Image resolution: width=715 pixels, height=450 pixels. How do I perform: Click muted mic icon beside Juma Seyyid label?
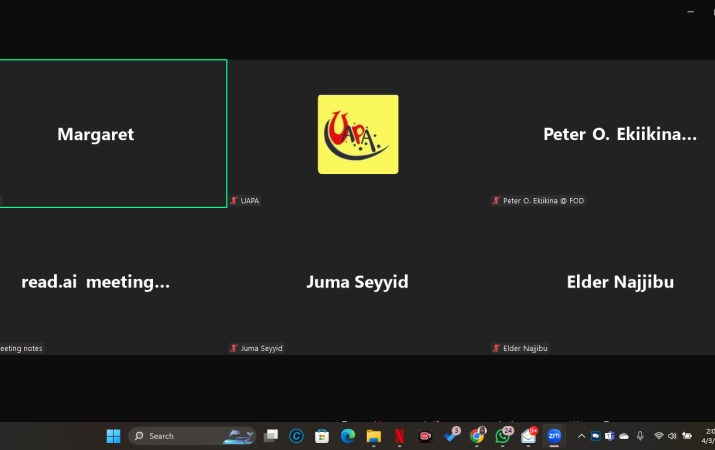[234, 348]
